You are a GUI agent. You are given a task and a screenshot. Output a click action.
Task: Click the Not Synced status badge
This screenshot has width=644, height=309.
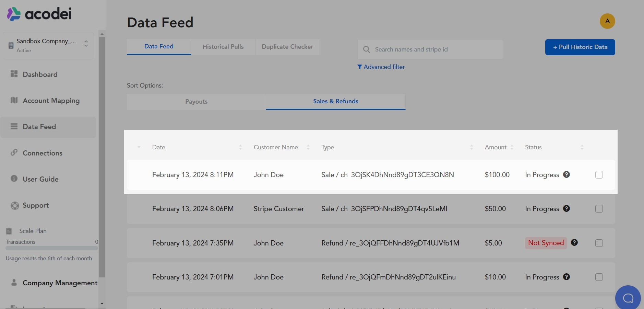[546, 243]
